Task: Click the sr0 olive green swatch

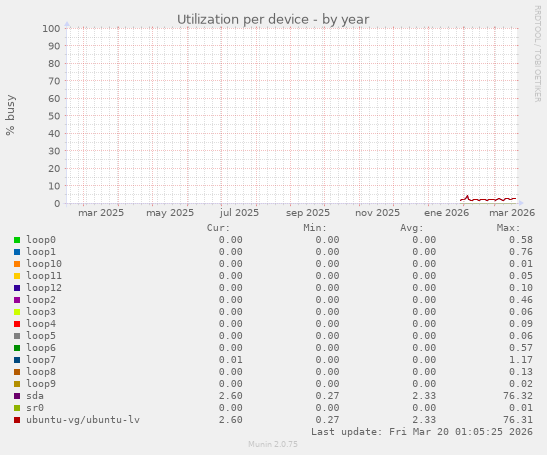Action: pyautogui.click(x=17, y=408)
